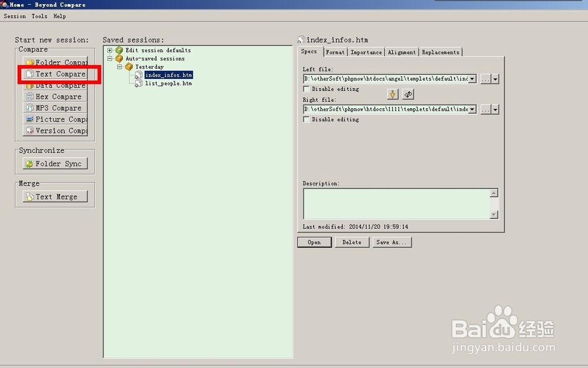Switch to the Specs tab
Viewport: 588px width, 368px height.
tap(309, 51)
